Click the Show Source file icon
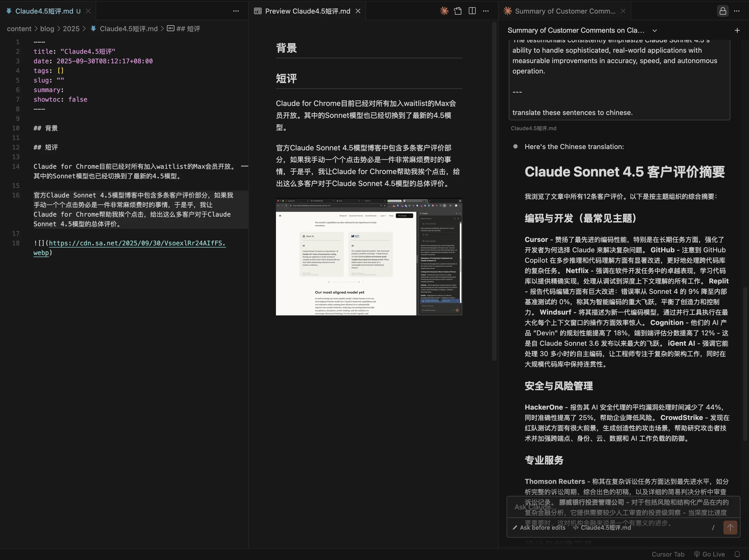The height and width of the screenshot is (560, 749). click(x=458, y=11)
